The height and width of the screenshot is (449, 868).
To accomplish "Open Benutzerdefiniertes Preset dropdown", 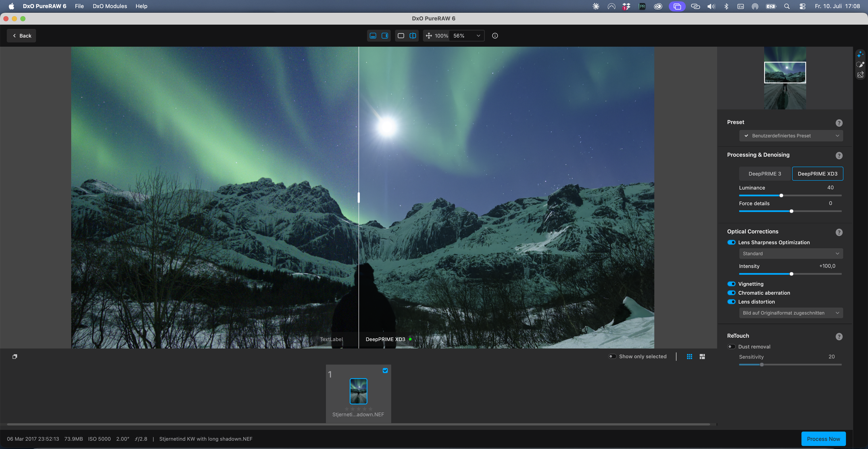I will coord(791,136).
